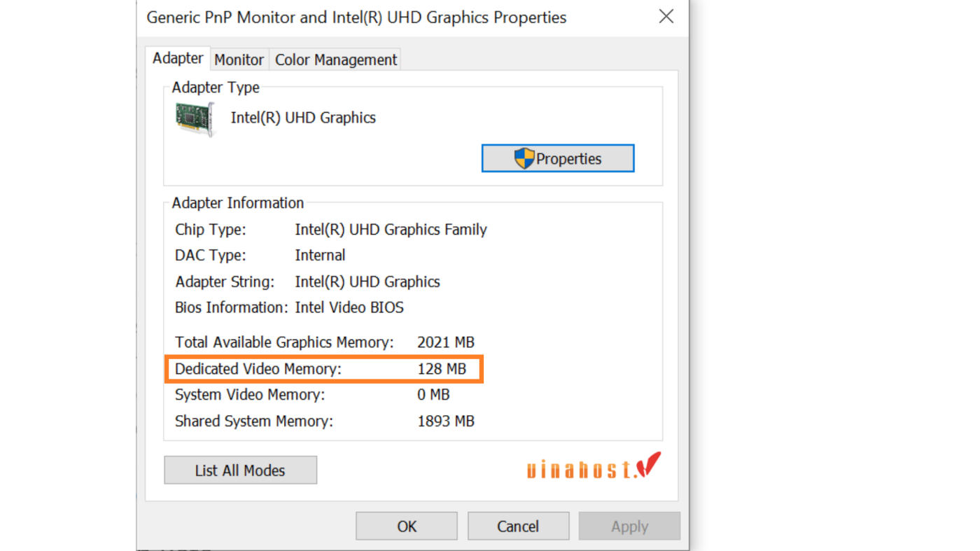Click the vinahost logo watermark
The height and width of the screenshot is (551, 980).
pos(594,466)
